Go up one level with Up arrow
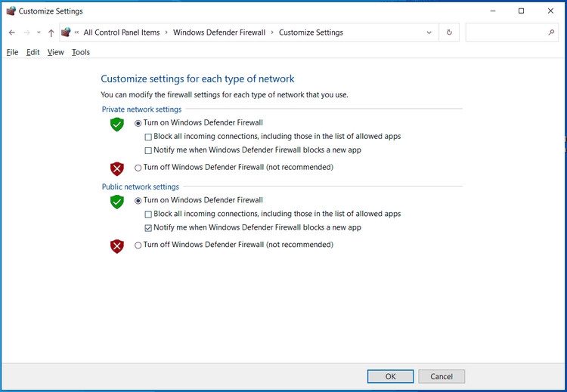The image size is (567, 392). pos(51,33)
